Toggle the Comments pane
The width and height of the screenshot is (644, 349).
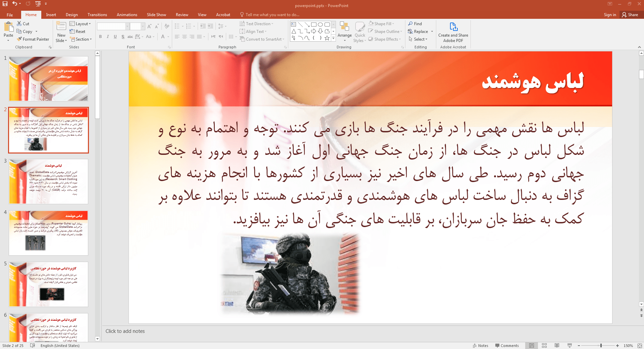coord(507,346)
